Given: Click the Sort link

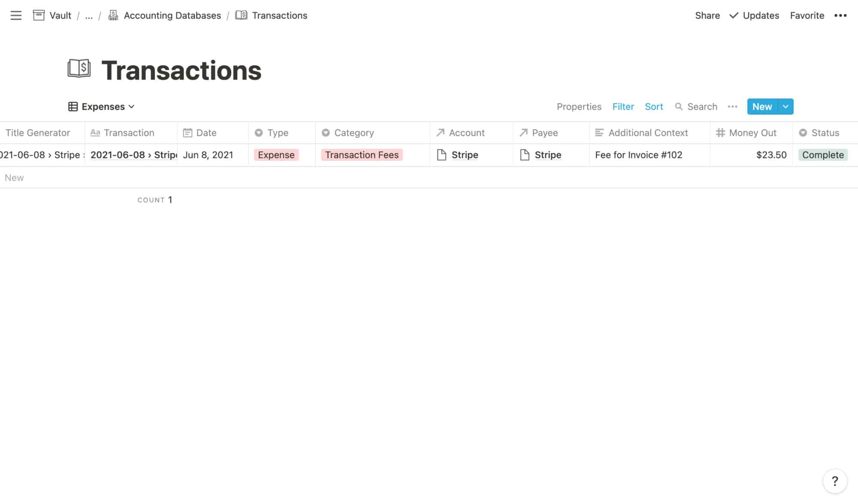Looking at the screenshot, I should pyautogui.click(x=654, y=106).
